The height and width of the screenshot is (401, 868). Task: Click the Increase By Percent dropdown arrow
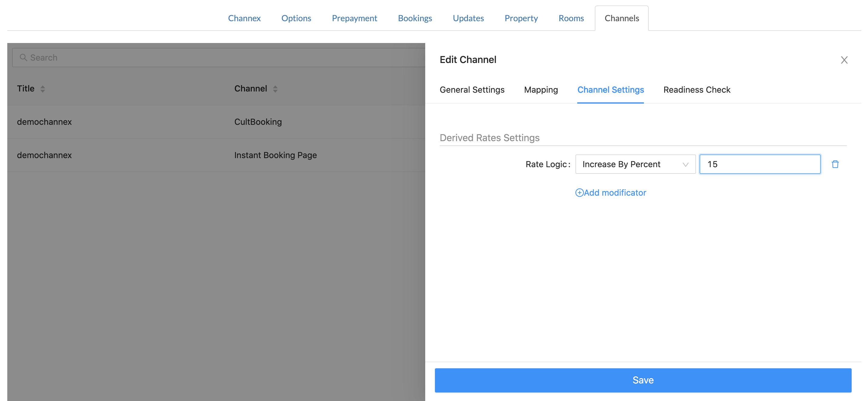point(685,164)
